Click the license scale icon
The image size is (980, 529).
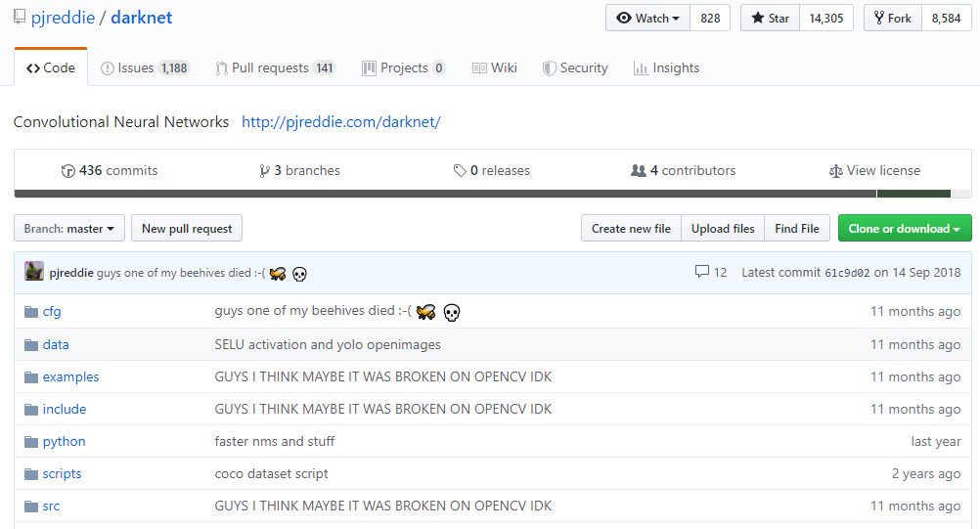tap(835, 171)
